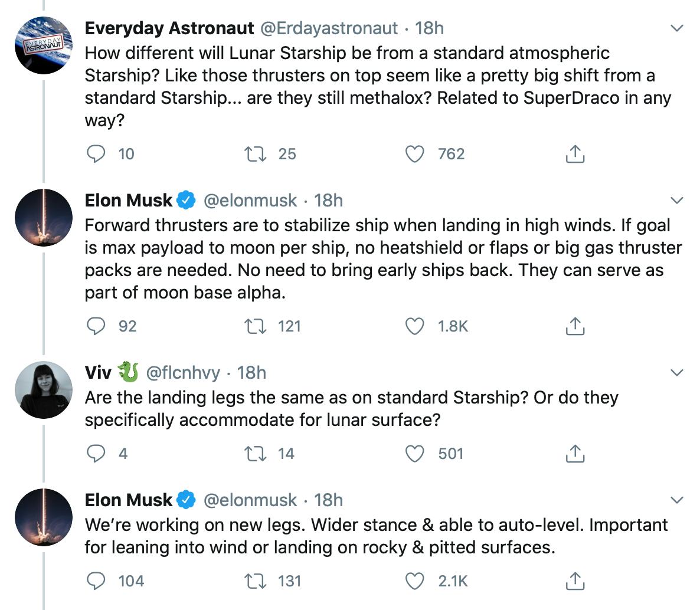Retweet Viv's tweet with 14 retweets
This screenshot has width=700, height=610.
click(256, 454)
